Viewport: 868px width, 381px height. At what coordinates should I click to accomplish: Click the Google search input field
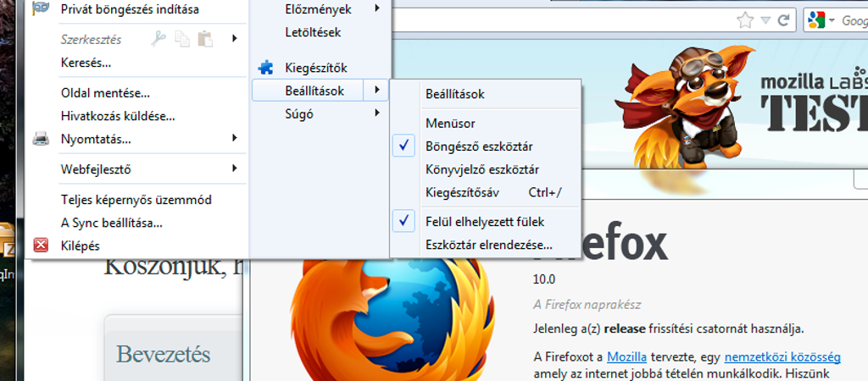pos(854,21)
